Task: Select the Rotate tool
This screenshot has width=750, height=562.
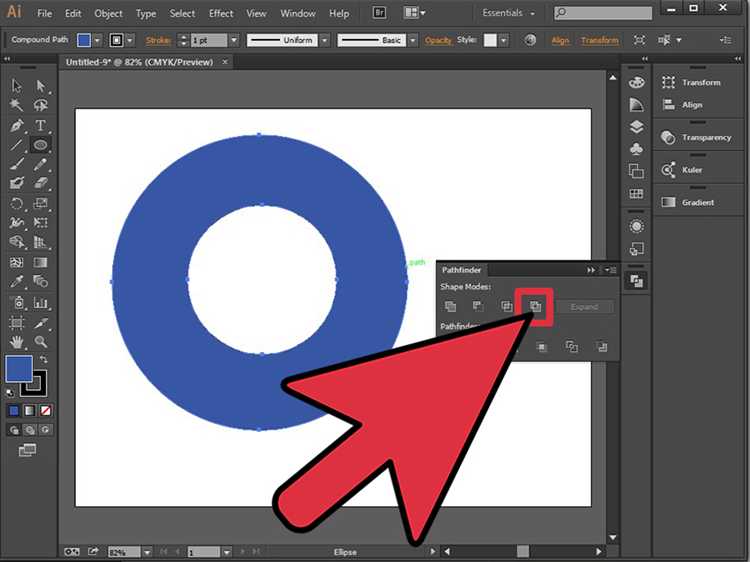Action: [17, 203]
